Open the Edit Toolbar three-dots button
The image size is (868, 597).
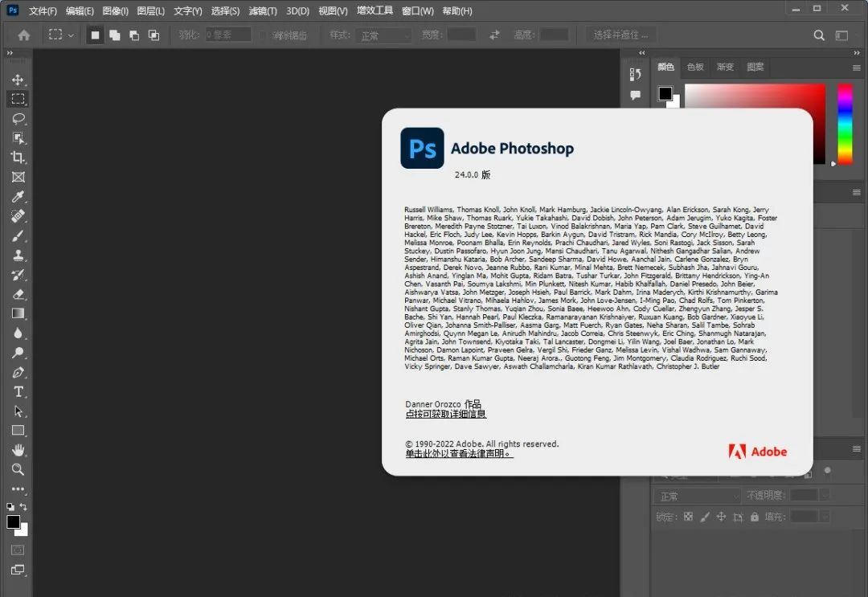point(18,489)
